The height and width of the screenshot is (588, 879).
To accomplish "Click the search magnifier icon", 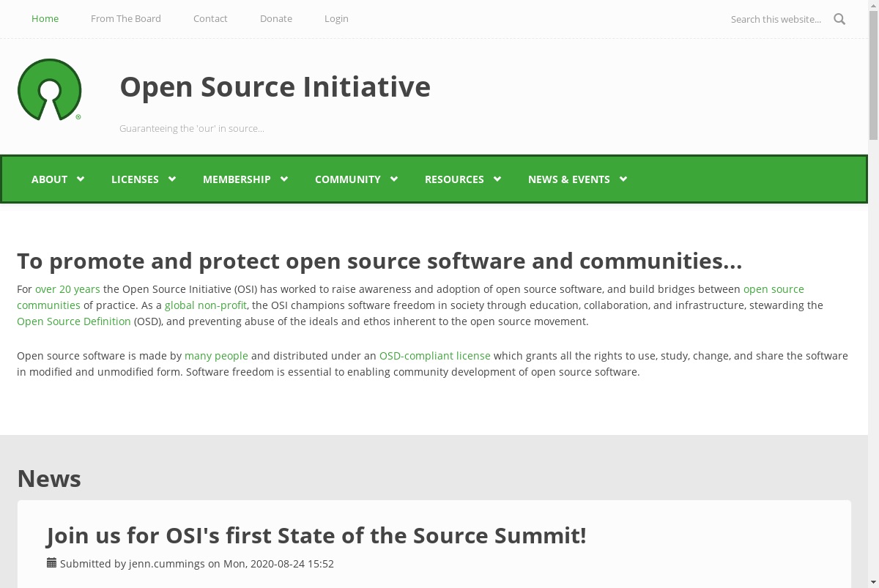I will point(839,19).
